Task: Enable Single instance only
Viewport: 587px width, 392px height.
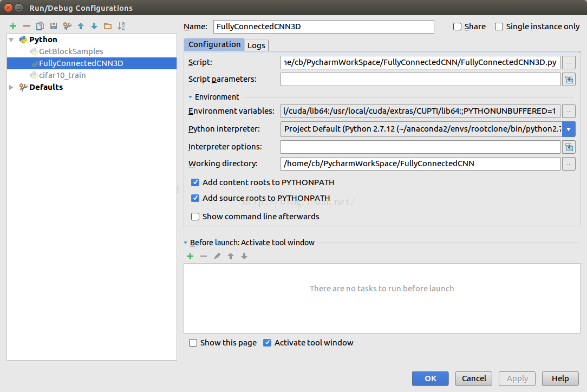Action: pyautogui.click(x=499, y=27)
